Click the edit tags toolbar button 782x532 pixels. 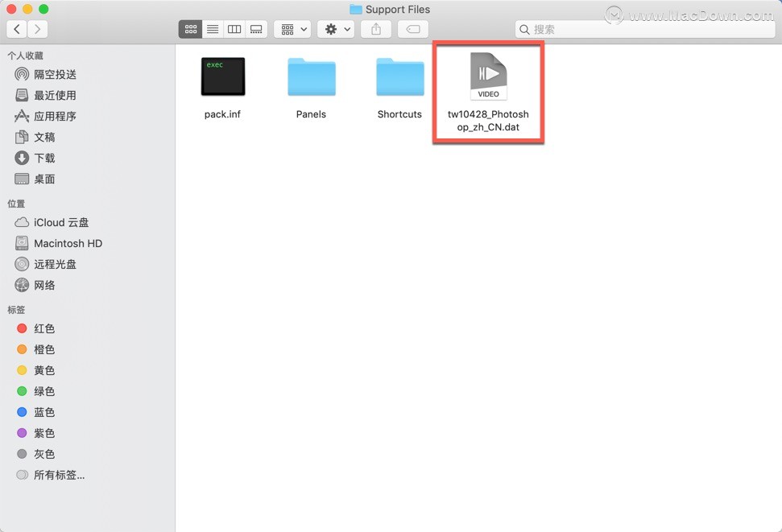pyautogui.click(x=413, y=30)
